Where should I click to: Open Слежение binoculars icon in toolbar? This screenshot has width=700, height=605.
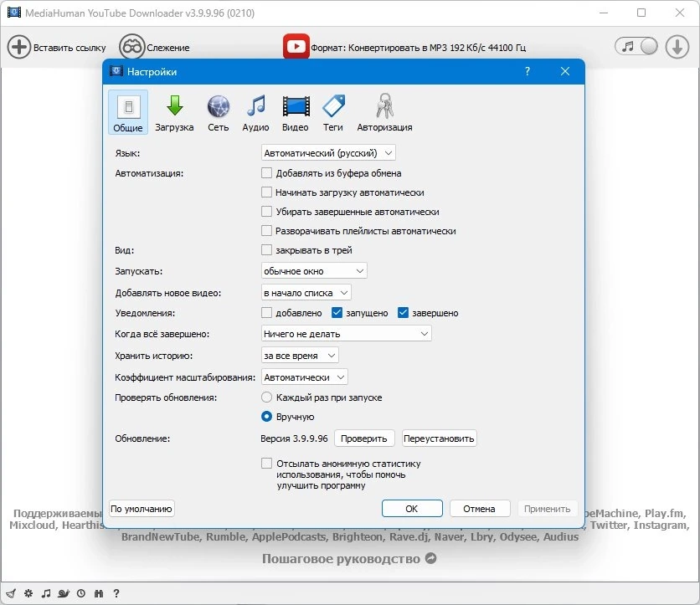coord(131,47)
